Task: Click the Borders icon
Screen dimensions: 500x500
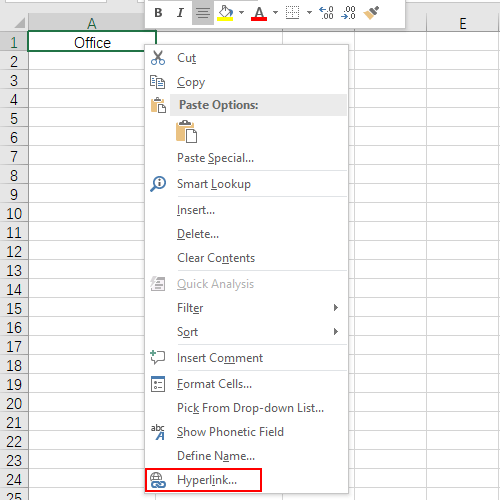Action: point(293,13)
